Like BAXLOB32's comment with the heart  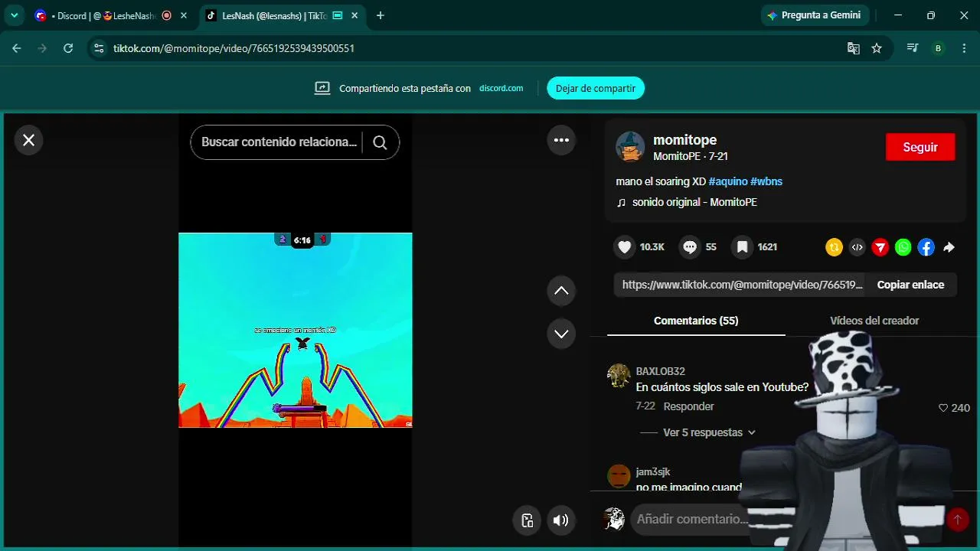943,408
